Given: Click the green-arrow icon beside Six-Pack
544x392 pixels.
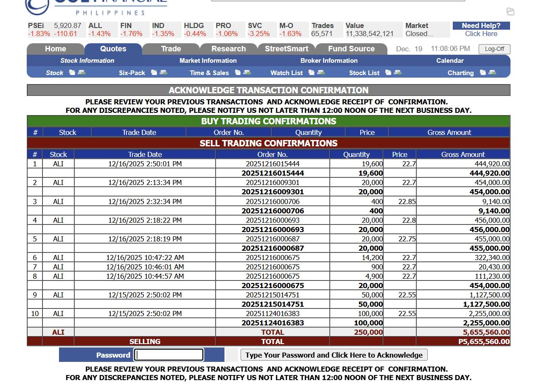Looking at the screenshot, I should 163,73.
